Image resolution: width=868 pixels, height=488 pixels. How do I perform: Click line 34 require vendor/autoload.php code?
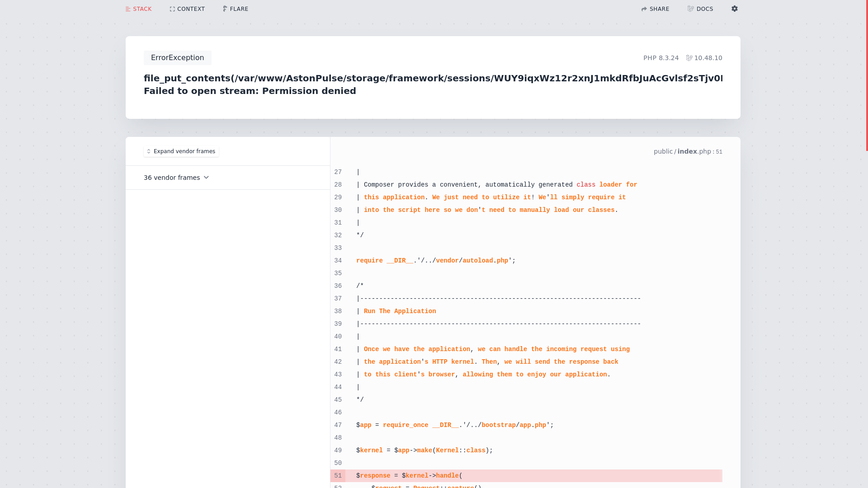(436, 261)
